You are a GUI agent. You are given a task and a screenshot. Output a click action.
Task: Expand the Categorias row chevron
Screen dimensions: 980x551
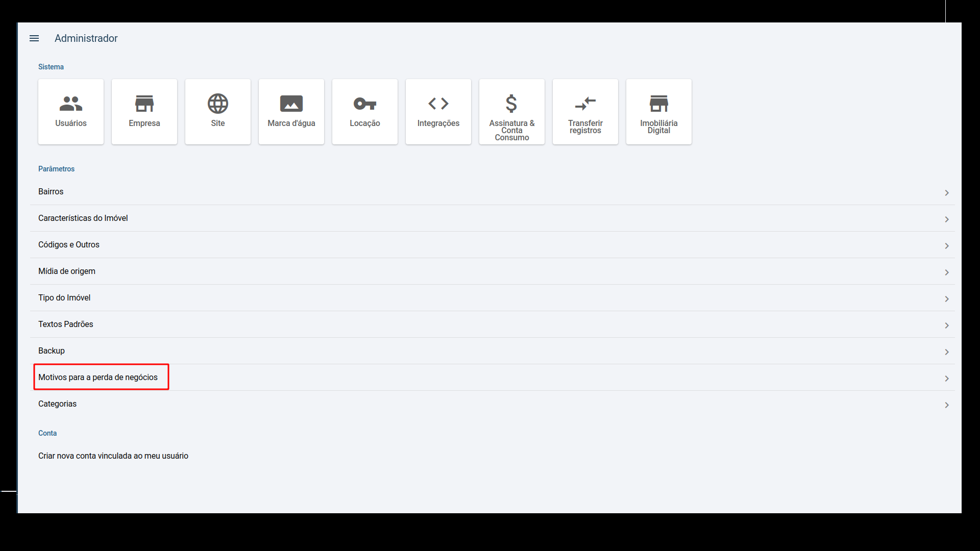947,405
